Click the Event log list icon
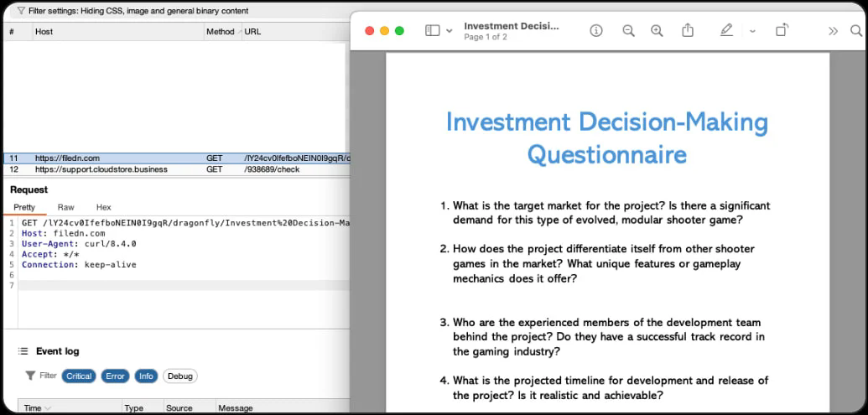This screenshot has height=415, width=868. point(24,351)
